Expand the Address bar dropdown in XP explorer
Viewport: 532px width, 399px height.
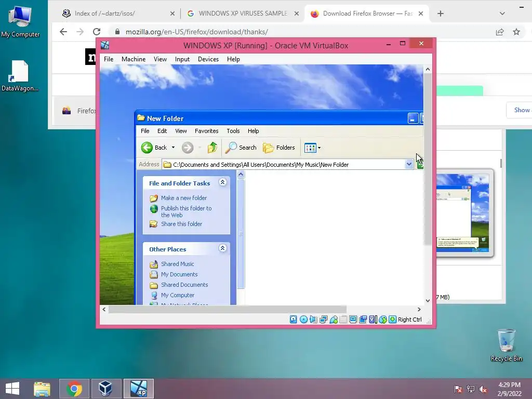click(x=409, y=165)
